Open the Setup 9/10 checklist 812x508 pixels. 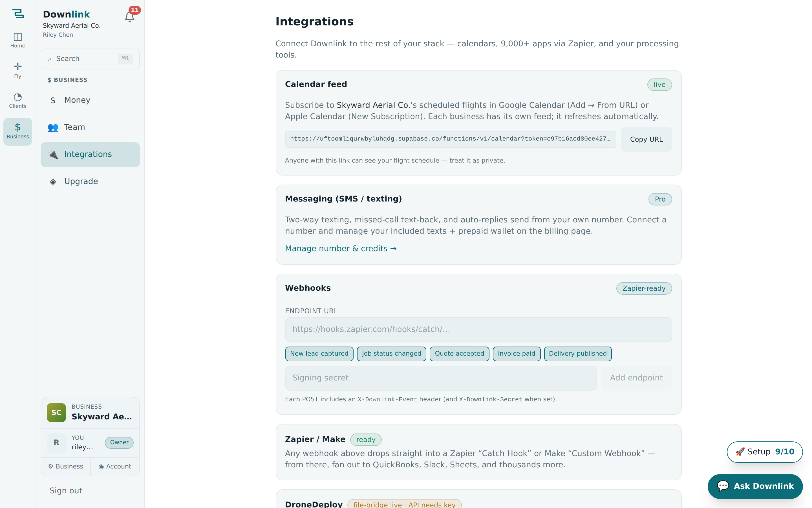764,452
